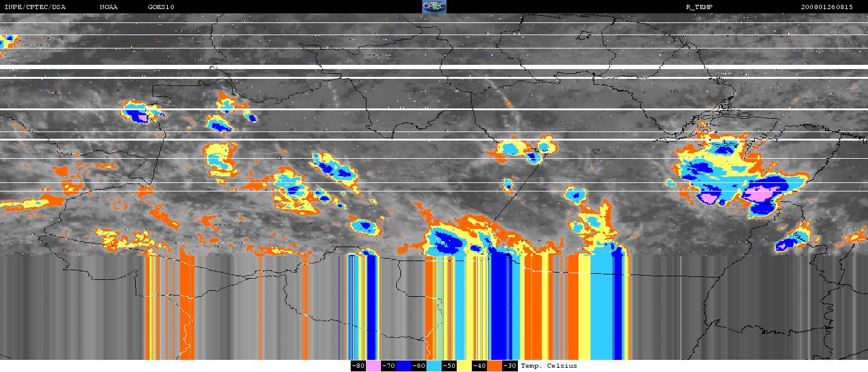Click the 200801260815 timestamp
The height and width of the screenshot is (372, 868).
[x=827, y=7]
